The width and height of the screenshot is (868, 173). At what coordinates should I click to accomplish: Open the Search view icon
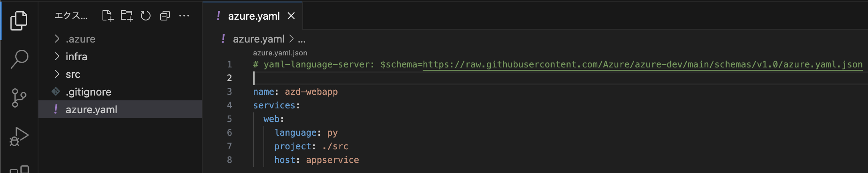click(19, 59)
